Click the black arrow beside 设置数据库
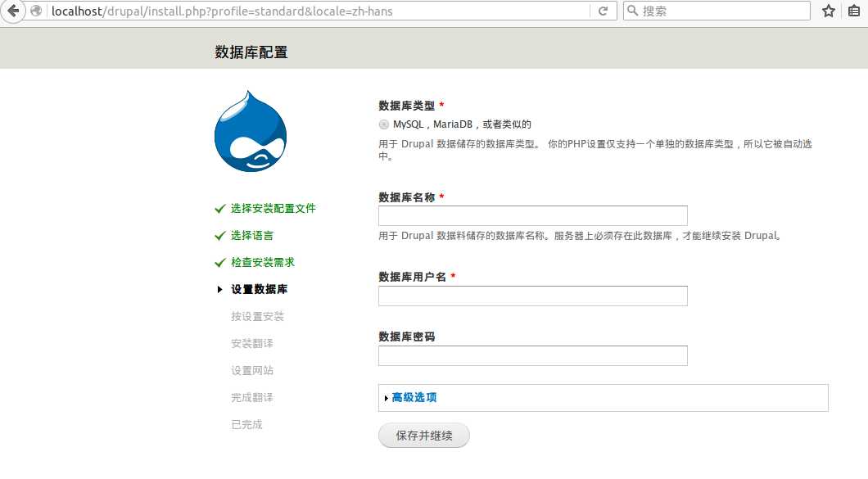Image resolution: width=868 pixels, height=479 pixels. (219, 289)
